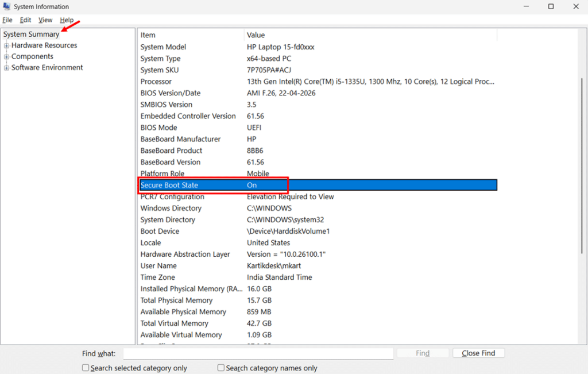Screen dimensions: 588x374
Task: Select the BIOS Version/Date row
Action: point(318,93)
